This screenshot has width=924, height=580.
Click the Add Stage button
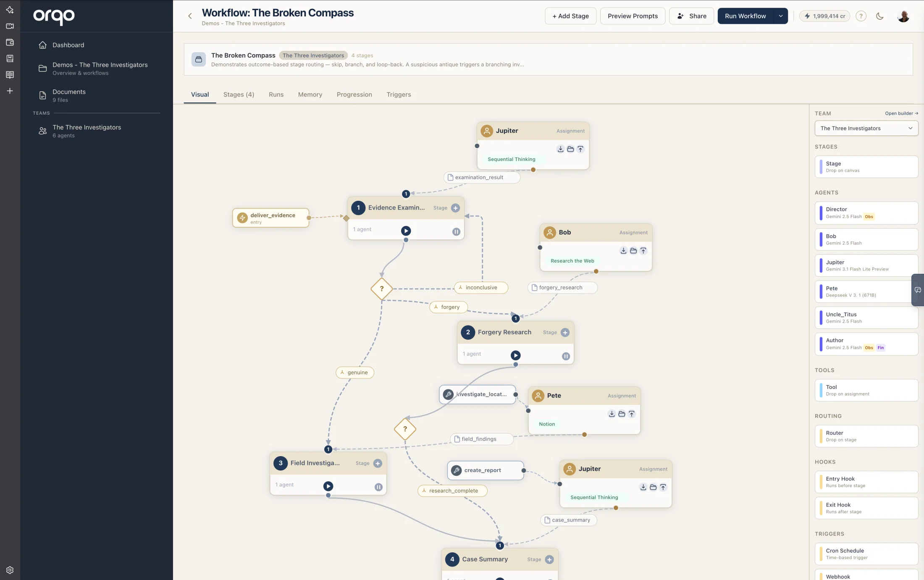570,16
